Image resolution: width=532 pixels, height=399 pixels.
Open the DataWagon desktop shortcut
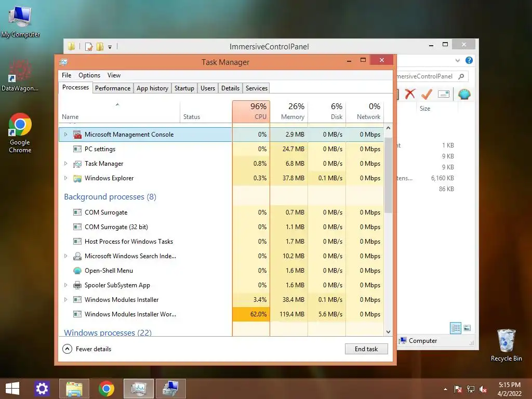click(x=20, y=75)
